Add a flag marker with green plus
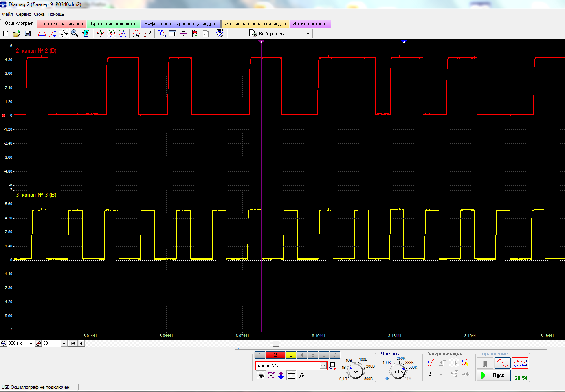 [195, 33]
